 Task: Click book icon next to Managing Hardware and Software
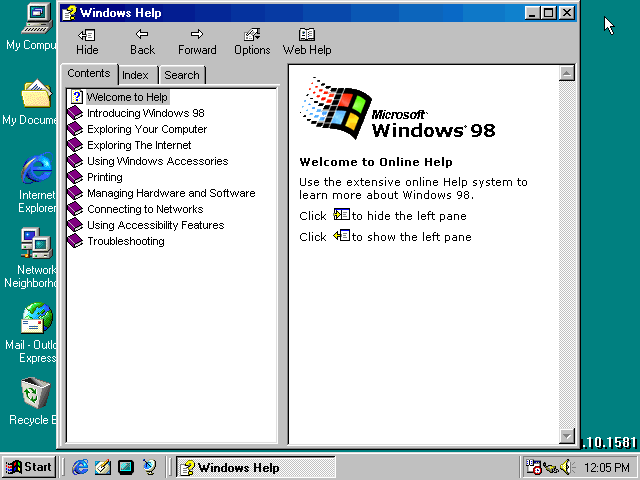pyautogui.click(x=75, y=193)
